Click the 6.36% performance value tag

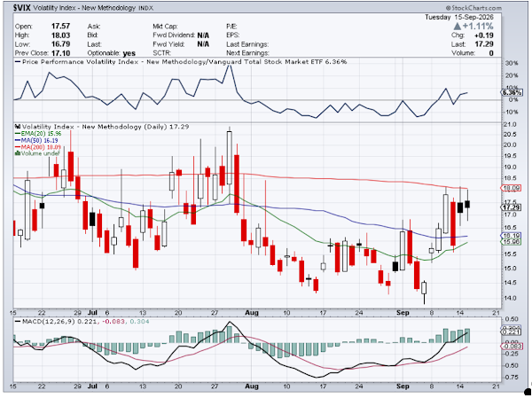coord(511,92)
